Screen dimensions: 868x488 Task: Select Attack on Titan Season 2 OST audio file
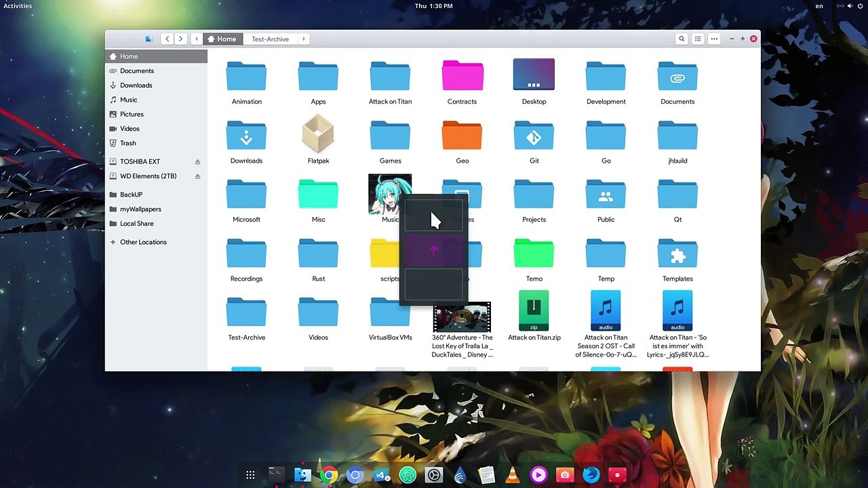(606, 310)
